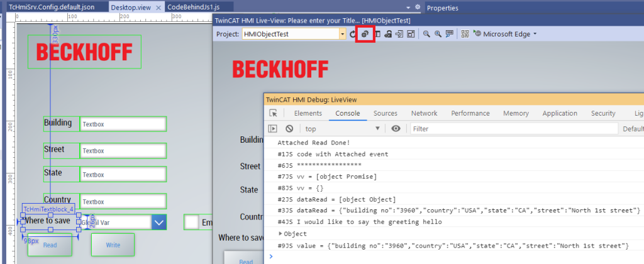Click the Write button in designer
The width and height of the screenshot is (644, 264).
pyautogui.click(x=113, y=245)
